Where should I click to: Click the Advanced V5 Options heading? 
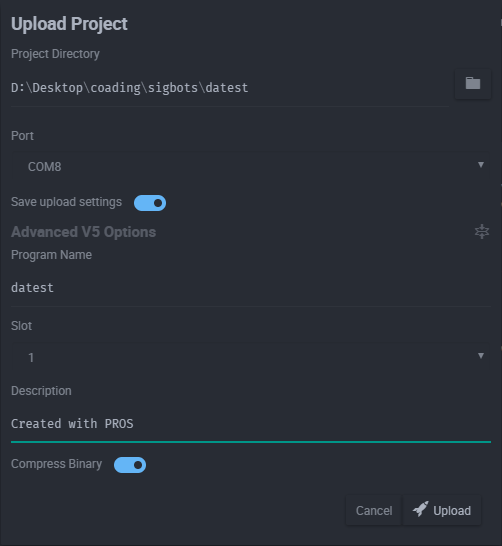(x=84, y=232)
